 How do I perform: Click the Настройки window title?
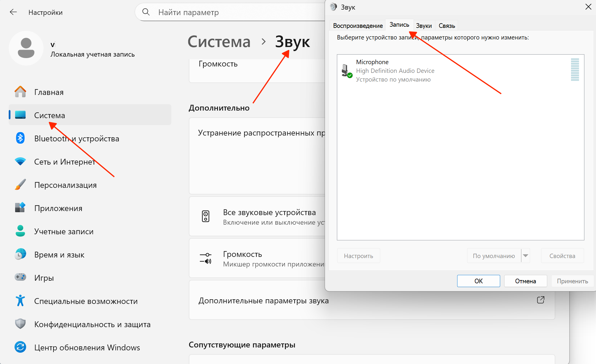(x=45, y=12)
